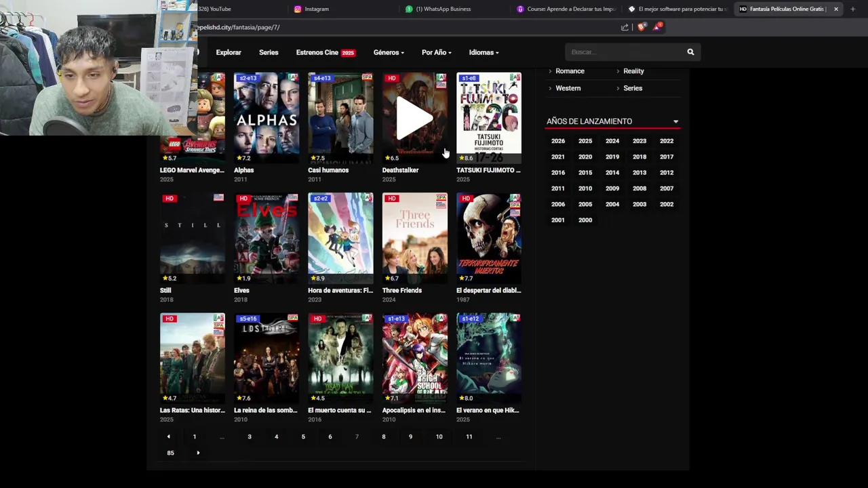Open the LEGO Marvel Avengers poster
The height and width of the screenshot is (488, 868).
pyautogui.click(x=193, y=118)
